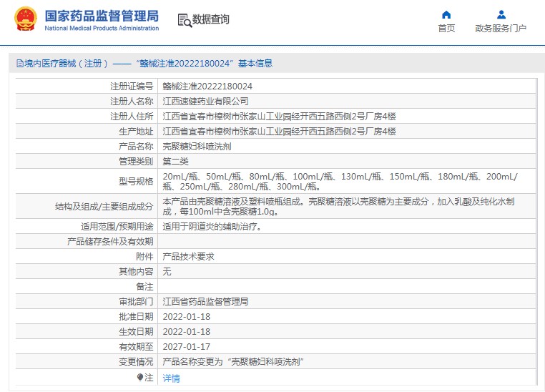Click the 批准日期 label
Screen dimensions: 545x392
pos(136,317)
